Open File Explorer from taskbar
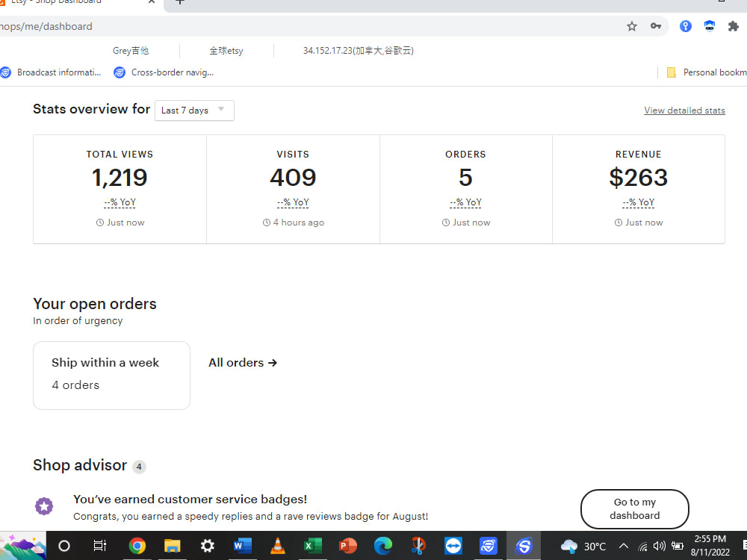This screenshot has width=747, height=560. click(172, 546)
